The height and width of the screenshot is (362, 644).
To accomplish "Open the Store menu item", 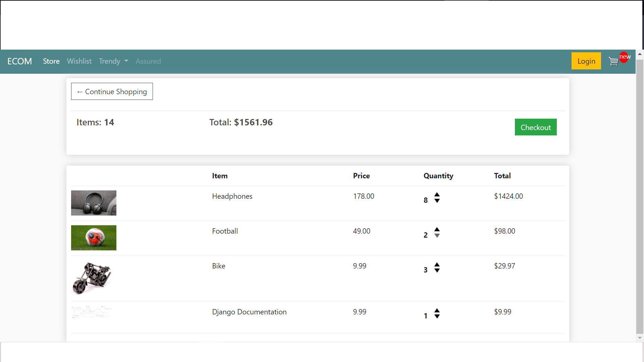I will click(x=51, y=61).
